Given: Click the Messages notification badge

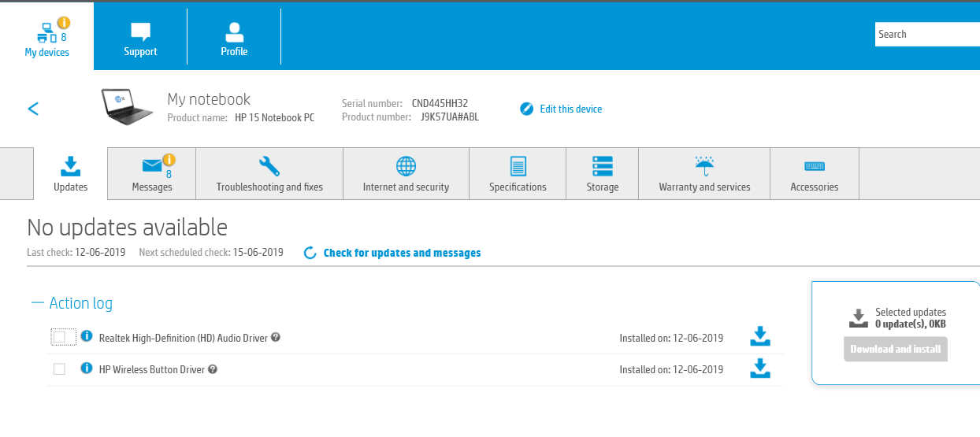Looking at the screenshot, I should (x=169, y=160).
